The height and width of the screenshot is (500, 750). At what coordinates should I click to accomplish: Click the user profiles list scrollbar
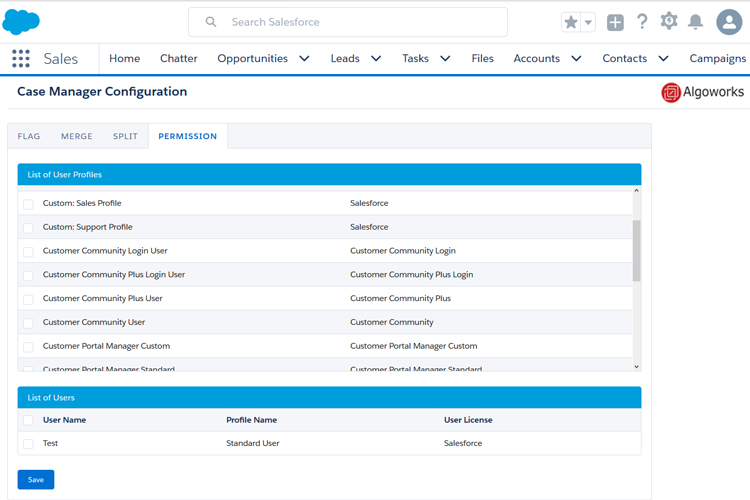637,250
